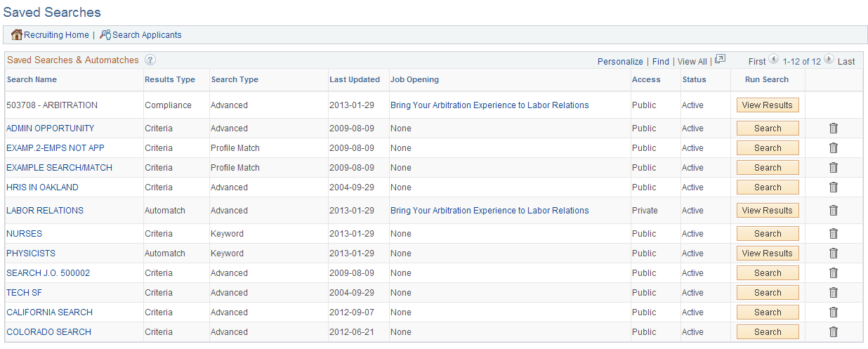
Task: Delete the ADMIN OPPORTUNITY saved search
Action: tap(834, 129)
